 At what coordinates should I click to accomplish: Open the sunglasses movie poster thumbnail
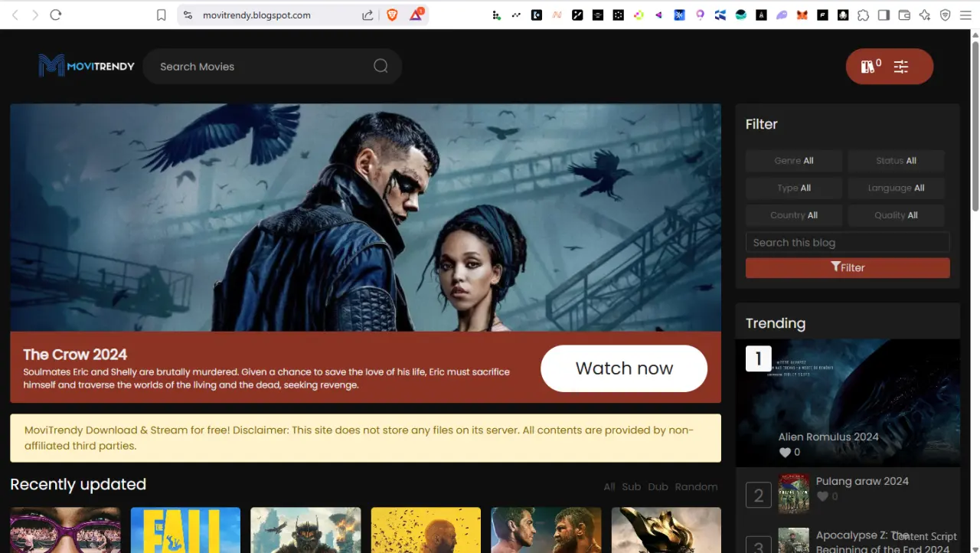65,530
